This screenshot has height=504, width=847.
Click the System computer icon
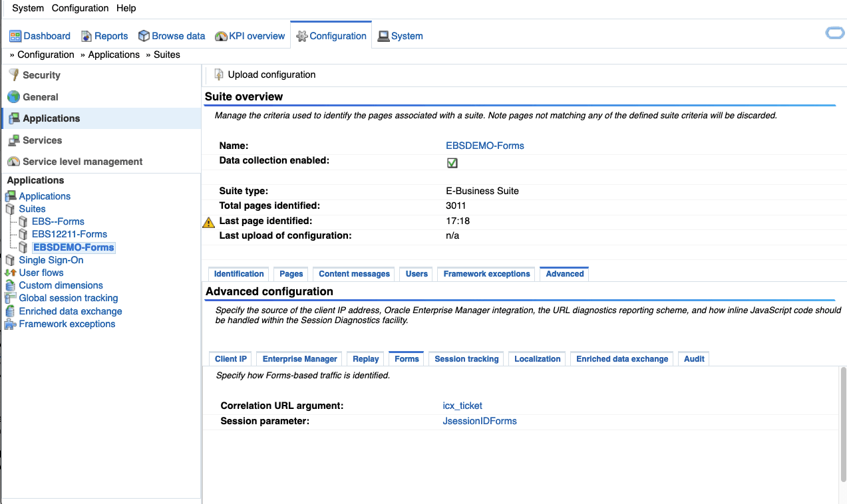pos(383,36)
